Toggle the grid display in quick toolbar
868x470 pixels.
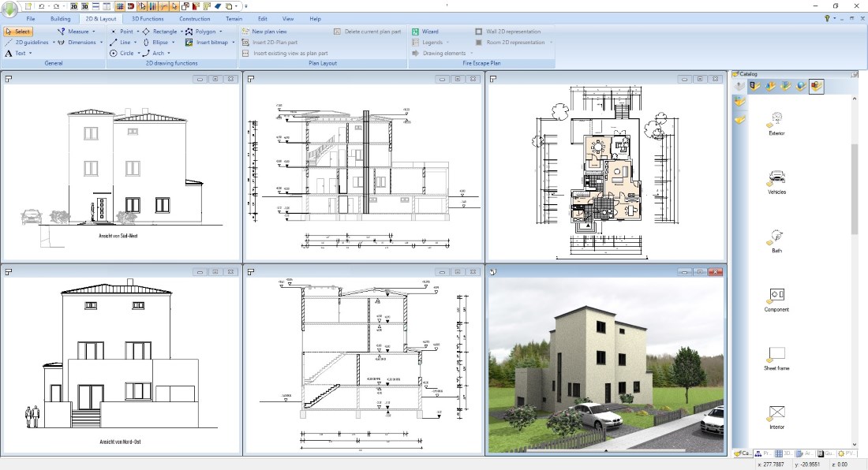[x=120, y=6]
